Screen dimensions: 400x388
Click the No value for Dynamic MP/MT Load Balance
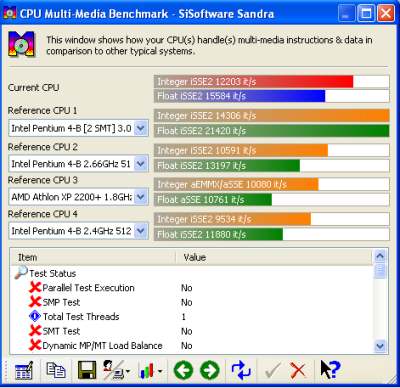coord(187,346)
